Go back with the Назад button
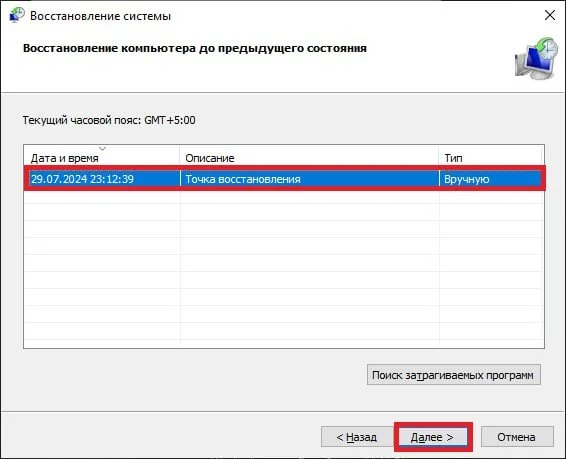The width and height of the screenshot is (566, 459). click(357, 437)
